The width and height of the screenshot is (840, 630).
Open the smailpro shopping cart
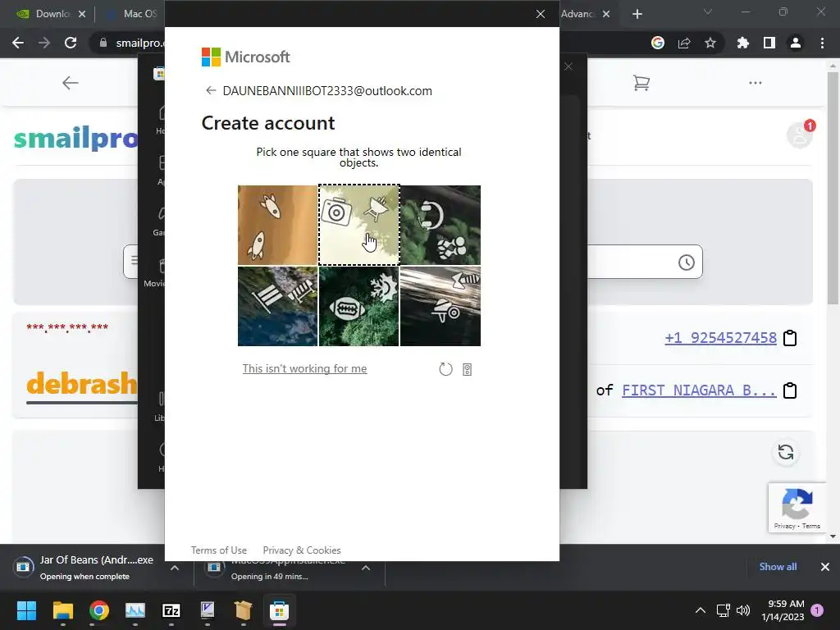tap(641, 83)
